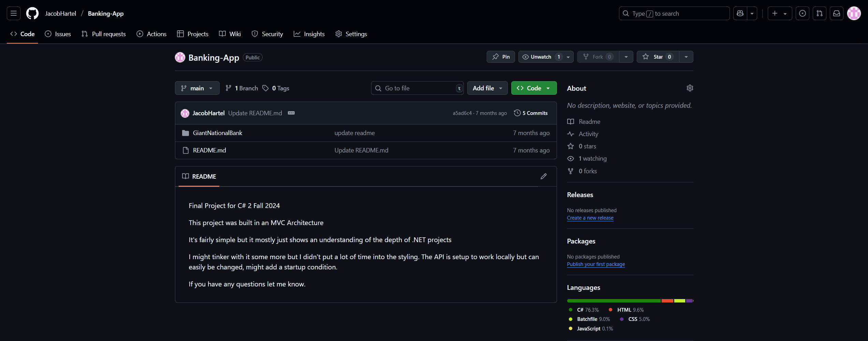Open Copilot chat icon in header
The height and width of the screenshot is (341, 868).
coord(740,13)
